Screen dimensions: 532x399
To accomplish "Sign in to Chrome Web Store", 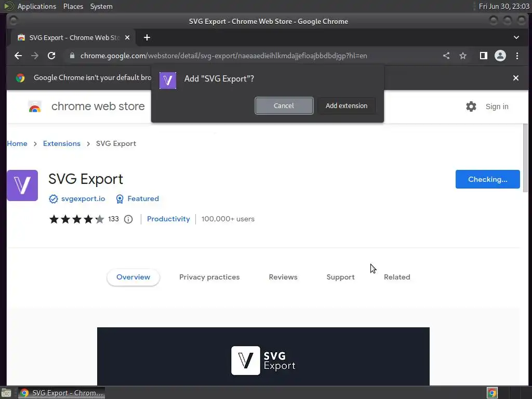I will (x=497, y=107).
